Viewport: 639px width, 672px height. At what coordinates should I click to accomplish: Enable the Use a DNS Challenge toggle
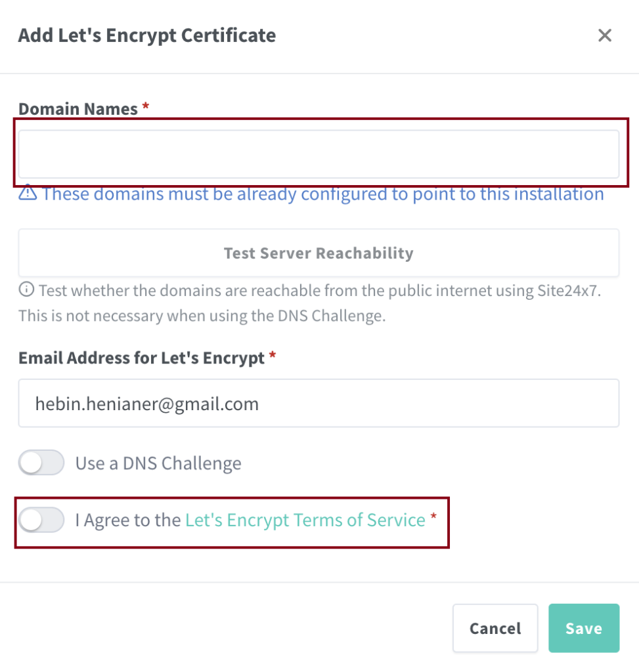(x=41, y=463)
